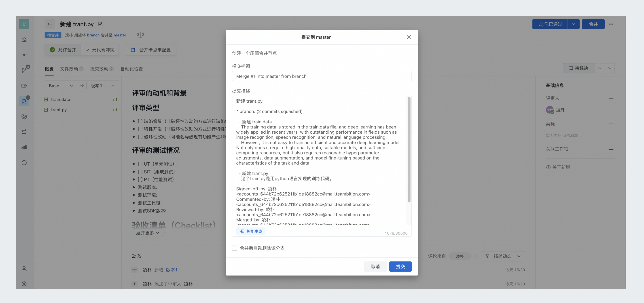Open the tags icon in sidebar

pyautogui.click(x=24, y=86)
